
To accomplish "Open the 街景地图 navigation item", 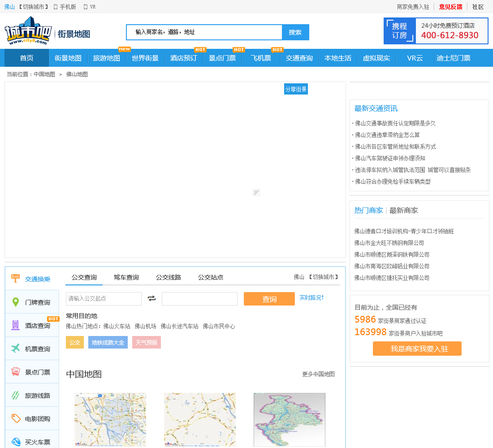I will tap(68, 58).
